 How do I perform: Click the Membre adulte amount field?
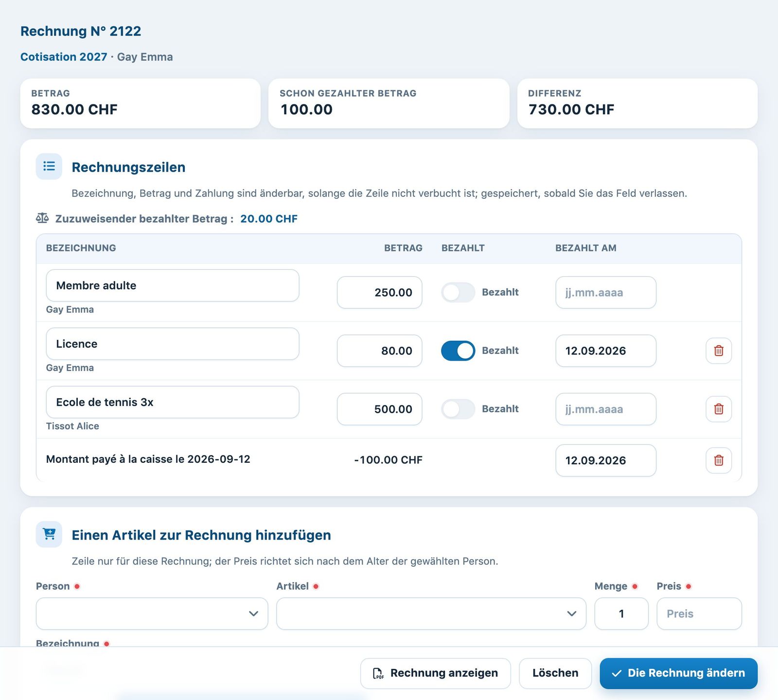point(379,292)
